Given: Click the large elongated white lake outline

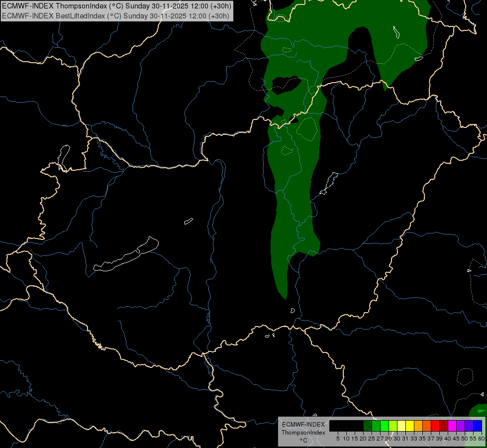Looking at the screenshot, I should (126, 254).
